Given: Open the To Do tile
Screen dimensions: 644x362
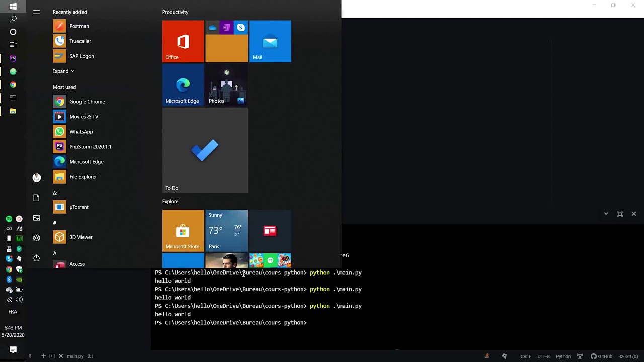Looking at the screenshot, I should click(205, 150).
